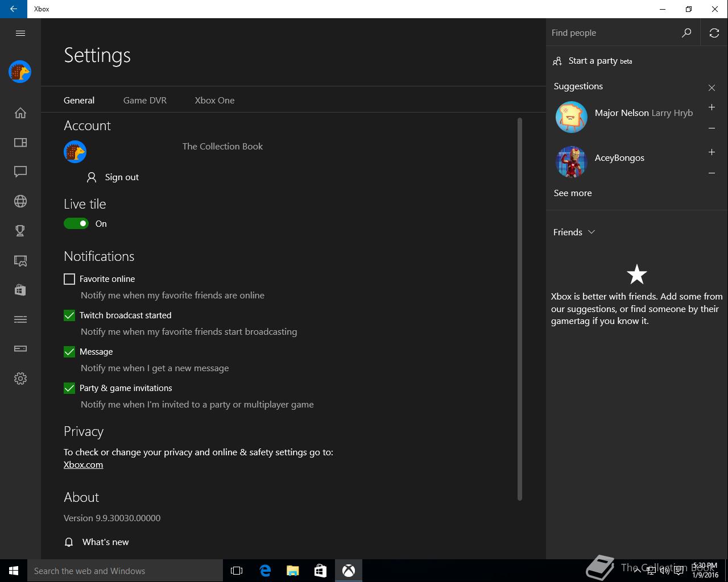Viewport: 728px width, 582px height.
Task: Switch to the Xbox One tab
Action: [214, 100]
